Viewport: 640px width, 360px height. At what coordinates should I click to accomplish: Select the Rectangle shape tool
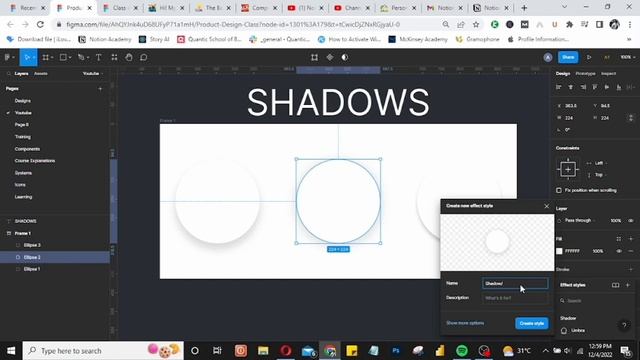(x=63, y=58)
